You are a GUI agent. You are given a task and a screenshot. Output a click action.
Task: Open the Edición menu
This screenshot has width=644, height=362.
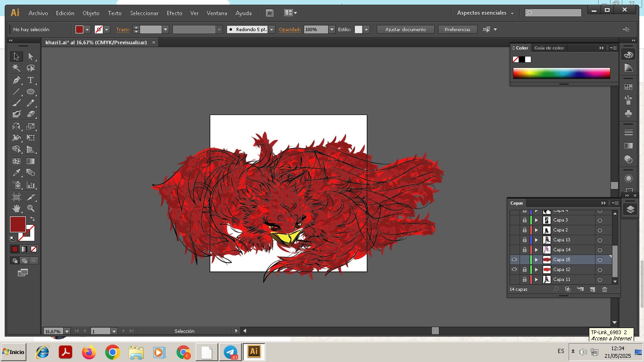pyautogui.click(x=65, y=13)
